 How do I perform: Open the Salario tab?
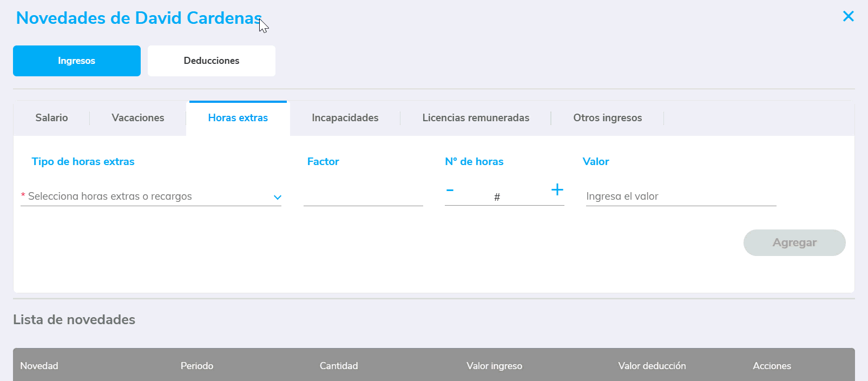(x=51, y=118)
